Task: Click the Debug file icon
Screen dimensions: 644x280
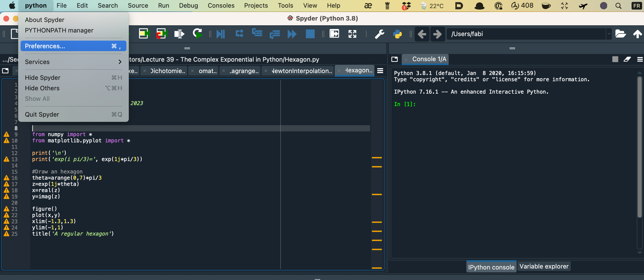Action: click(220, 34)
